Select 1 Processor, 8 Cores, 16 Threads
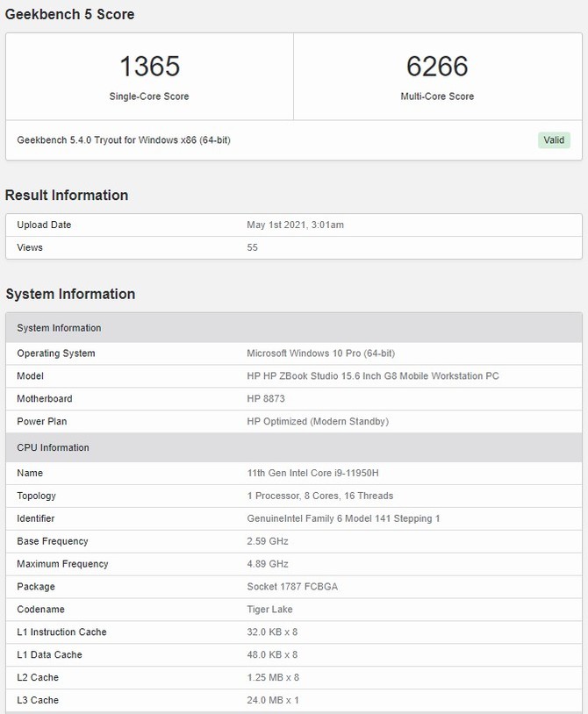Viewport: 588px width, 714px height. click(319, 496)
